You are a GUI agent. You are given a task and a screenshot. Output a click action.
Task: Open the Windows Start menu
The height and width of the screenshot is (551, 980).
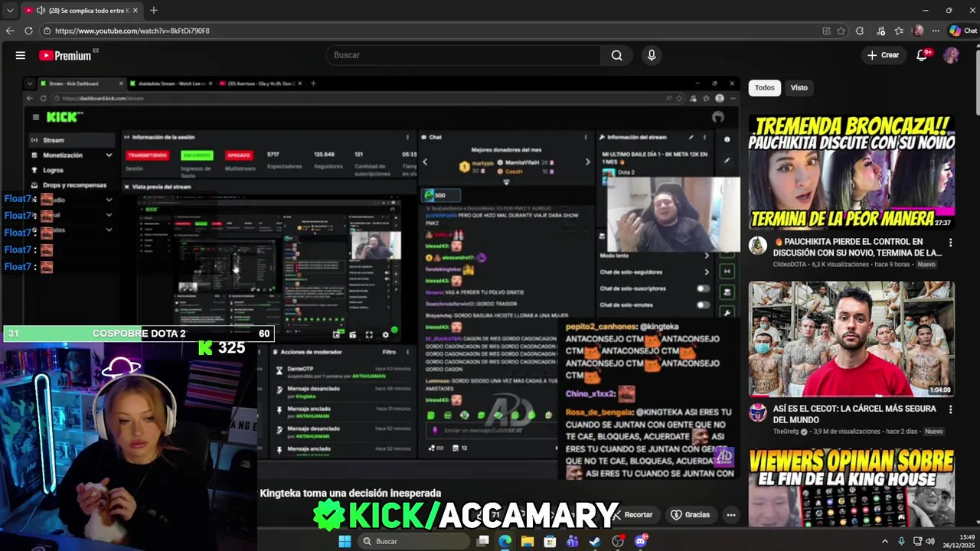345,541
